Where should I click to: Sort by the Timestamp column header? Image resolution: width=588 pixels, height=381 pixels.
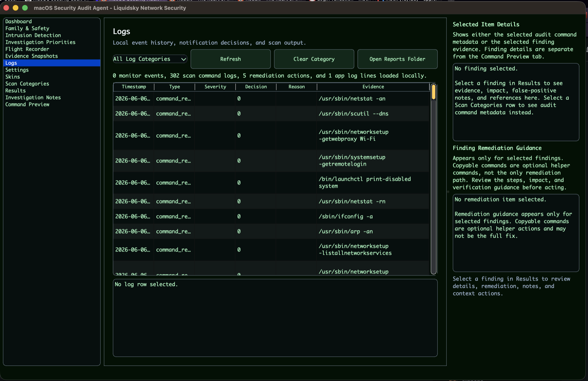(x=134, y=87)
